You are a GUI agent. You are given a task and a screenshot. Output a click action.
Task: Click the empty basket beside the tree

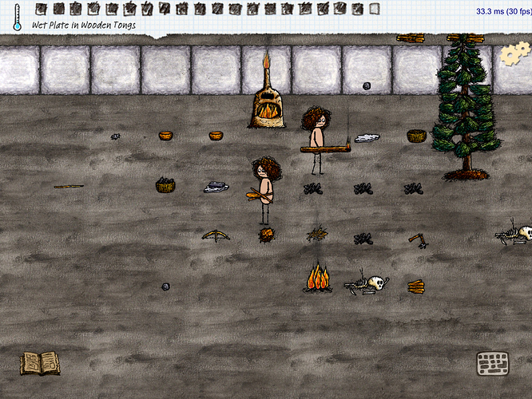coord(417,136)
